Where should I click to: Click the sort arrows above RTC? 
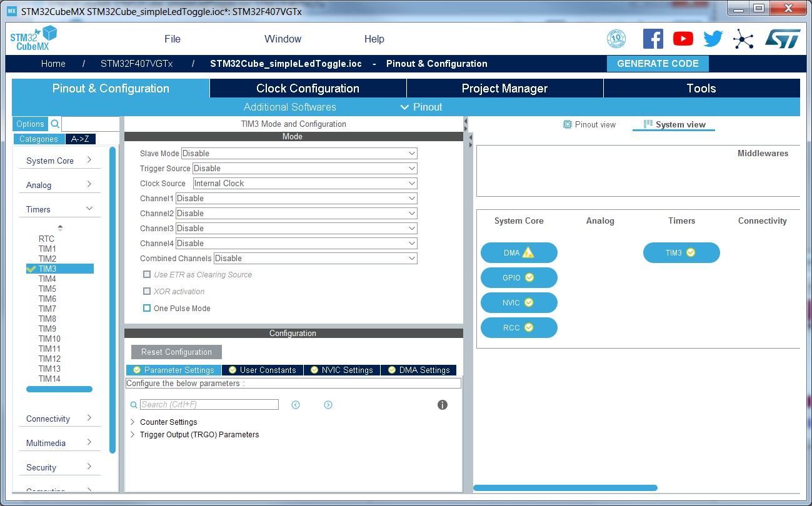pyautogui.click(x=60, y=228)
